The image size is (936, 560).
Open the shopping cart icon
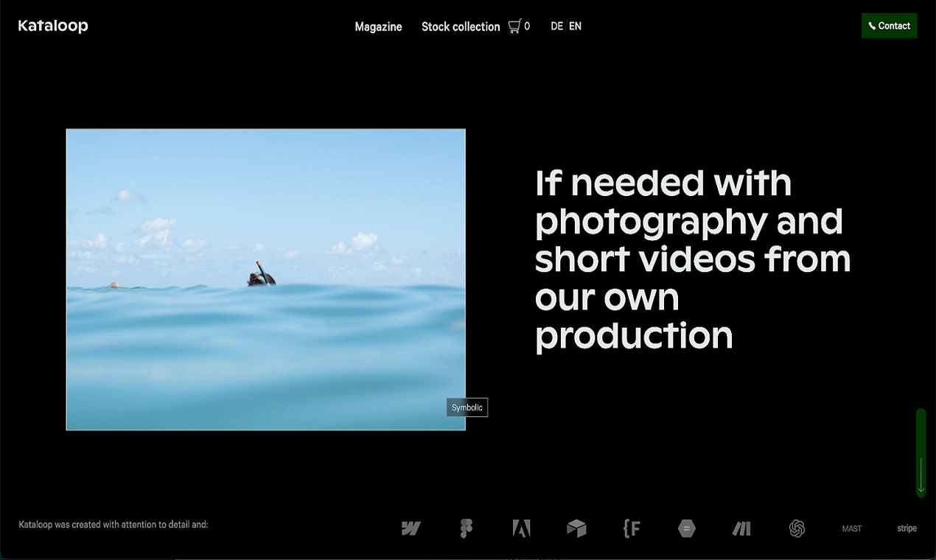(515, 27)
